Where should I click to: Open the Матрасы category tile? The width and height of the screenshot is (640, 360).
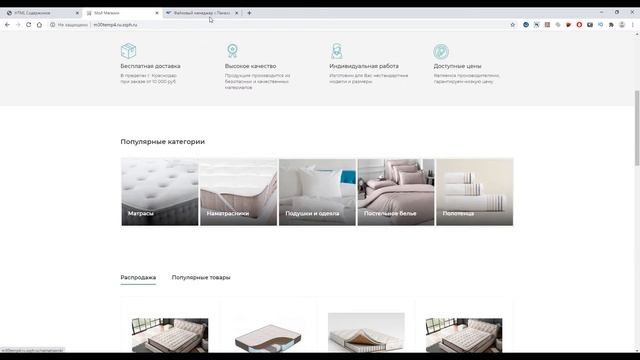[x=160, y=192]
